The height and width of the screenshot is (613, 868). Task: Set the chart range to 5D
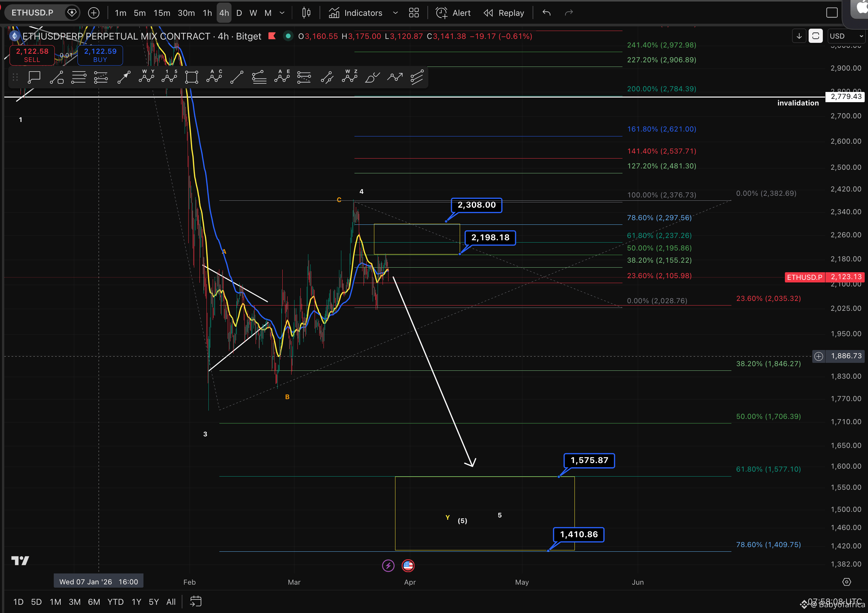click(36, 602)
